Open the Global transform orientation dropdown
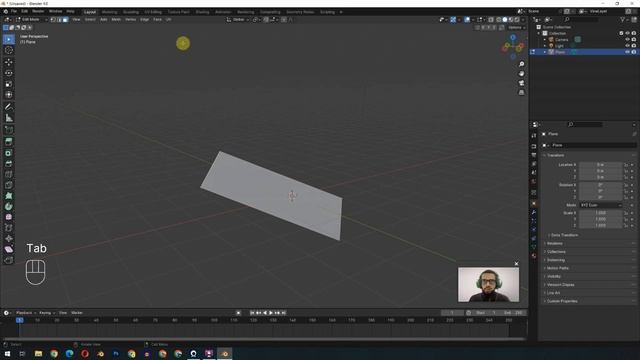 (x=238, y=20)
